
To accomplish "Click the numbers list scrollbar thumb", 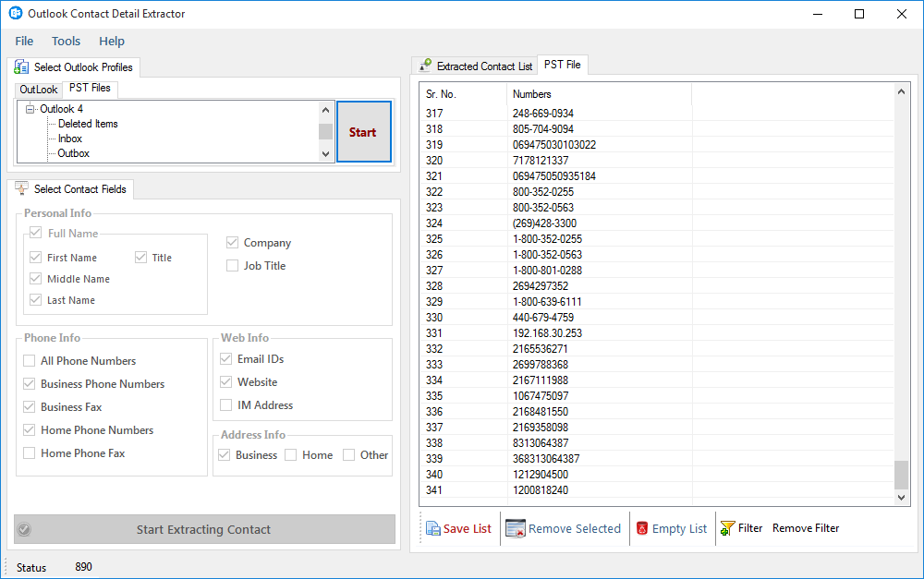I will [x=901, y=475].
